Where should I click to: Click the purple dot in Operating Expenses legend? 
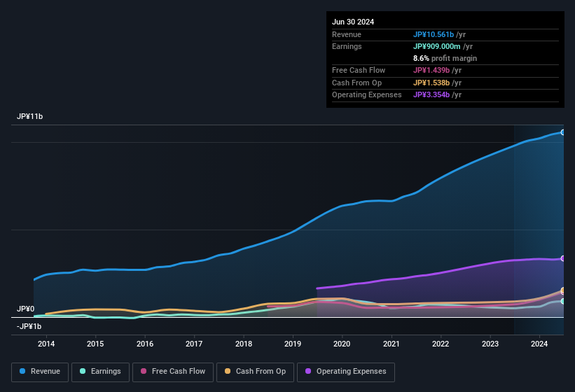[308, 371]
